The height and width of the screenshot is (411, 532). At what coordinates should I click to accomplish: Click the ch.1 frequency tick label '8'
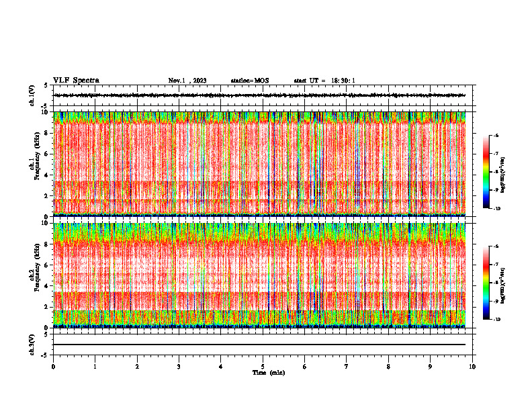coord(46,133)
